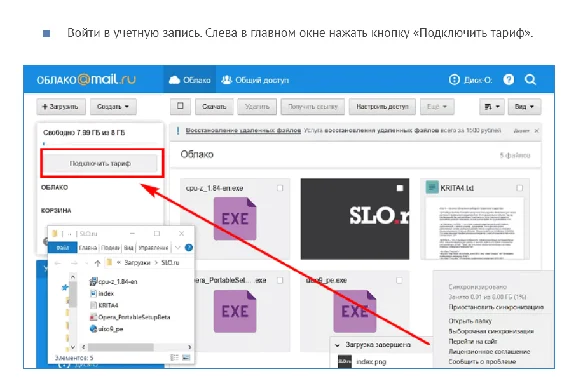The height and width of the screenshot is (381, 576).
Task: Open the sort order dropdown
Action: tap(492, 107)
